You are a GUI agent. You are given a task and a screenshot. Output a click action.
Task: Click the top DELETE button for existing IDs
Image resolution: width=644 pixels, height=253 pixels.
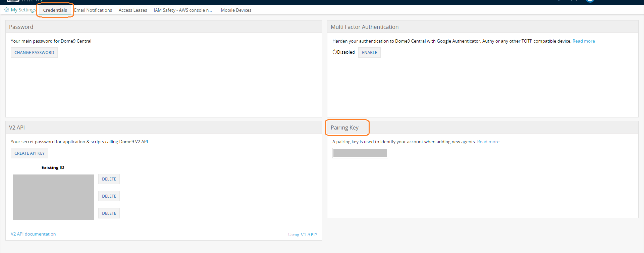(x=109, y=179)
